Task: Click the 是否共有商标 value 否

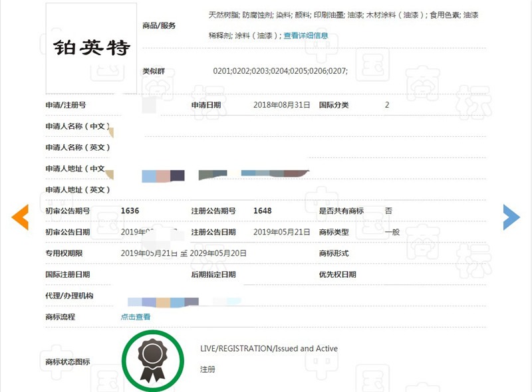Action: pyautogui.click(x=388, y=211)
